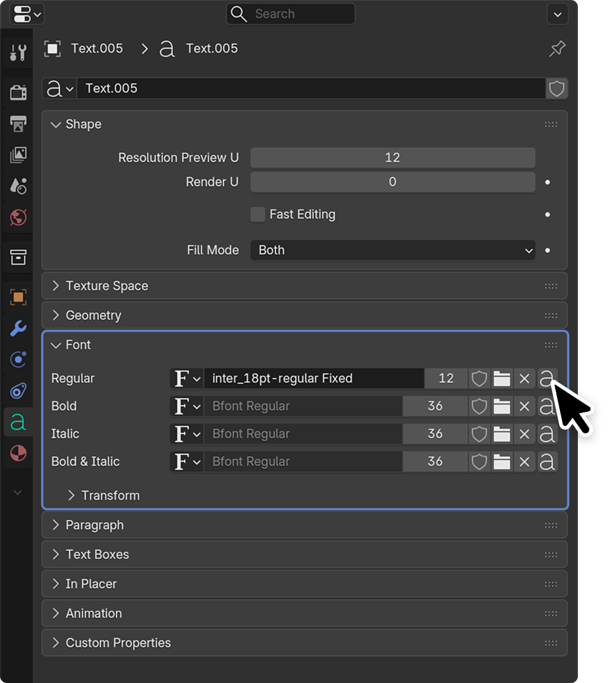
Task: Open the Material properties tab
Action: tap(18, 453)
